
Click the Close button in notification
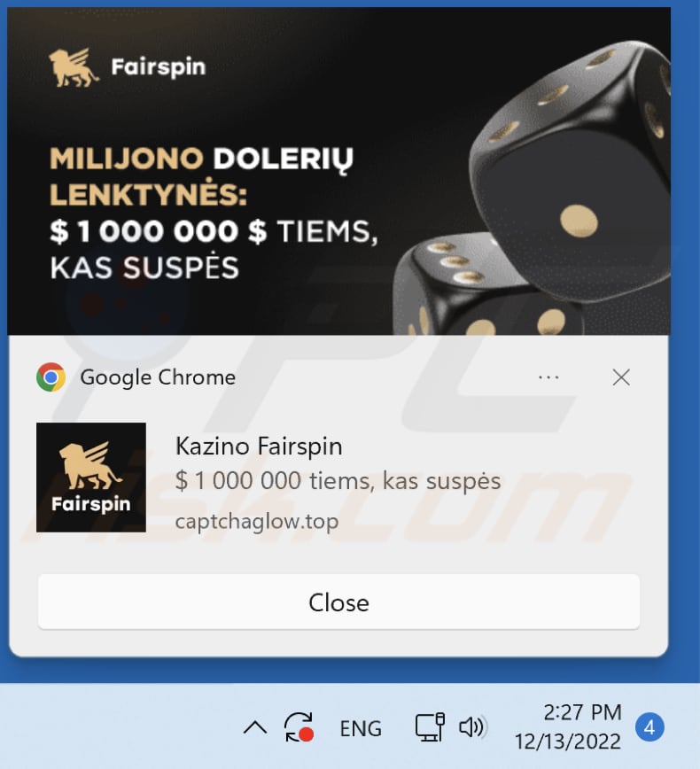(x=339, y=602)
